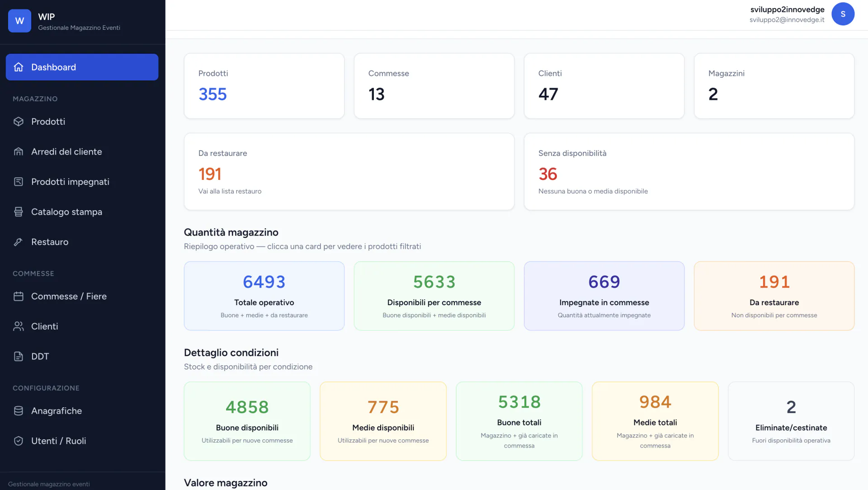
Task: Open the Buone disponibili 4858 card
Action: [247, 421]
